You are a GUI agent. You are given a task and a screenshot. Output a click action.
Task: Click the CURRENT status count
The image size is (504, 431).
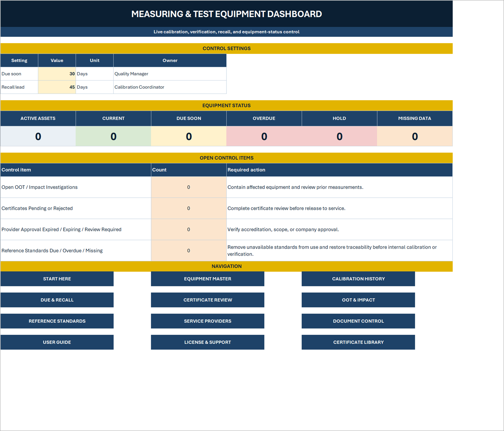113,136
